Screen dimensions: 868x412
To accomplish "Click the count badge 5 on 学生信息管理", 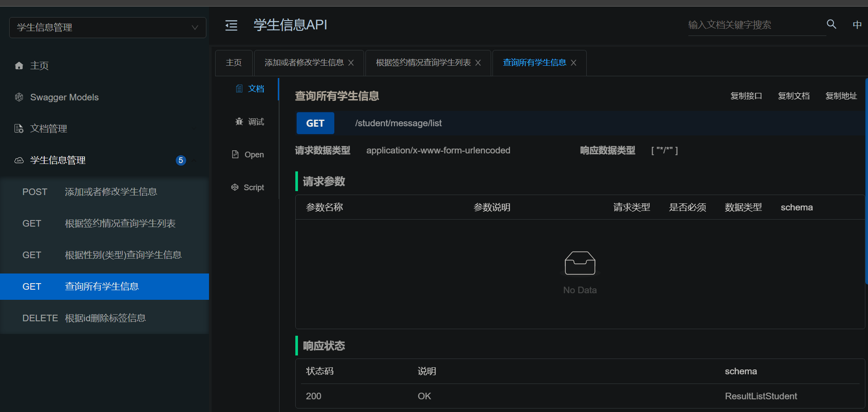I will click(x=181, y=160).
